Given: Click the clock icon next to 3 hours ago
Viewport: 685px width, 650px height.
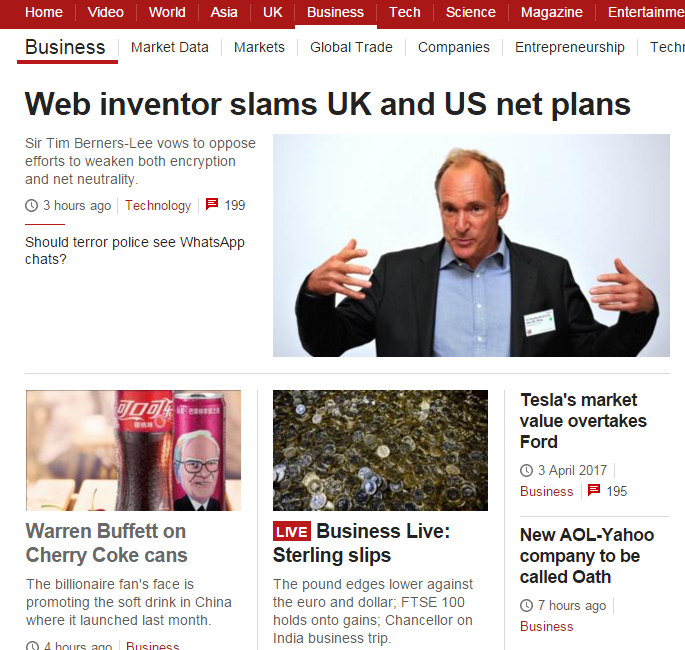Looking at the screenshot, I should click(31, 205).
